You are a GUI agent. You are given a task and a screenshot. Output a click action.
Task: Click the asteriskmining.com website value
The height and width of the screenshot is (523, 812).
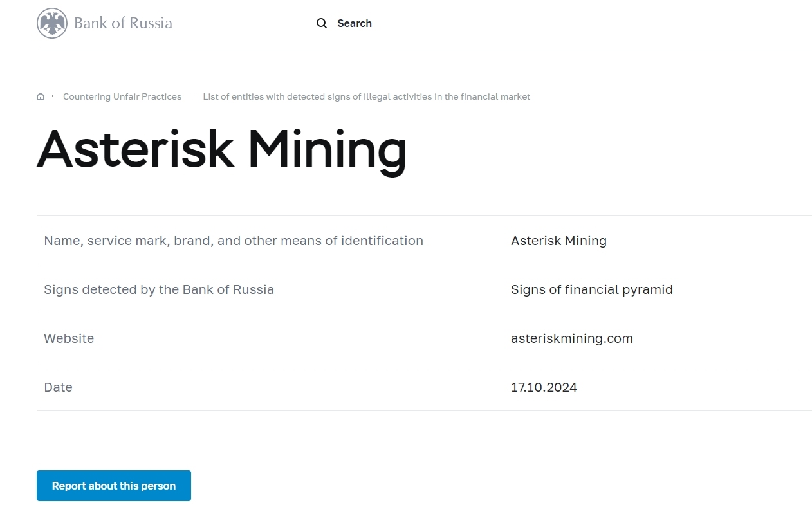click(x=571, y=339)
